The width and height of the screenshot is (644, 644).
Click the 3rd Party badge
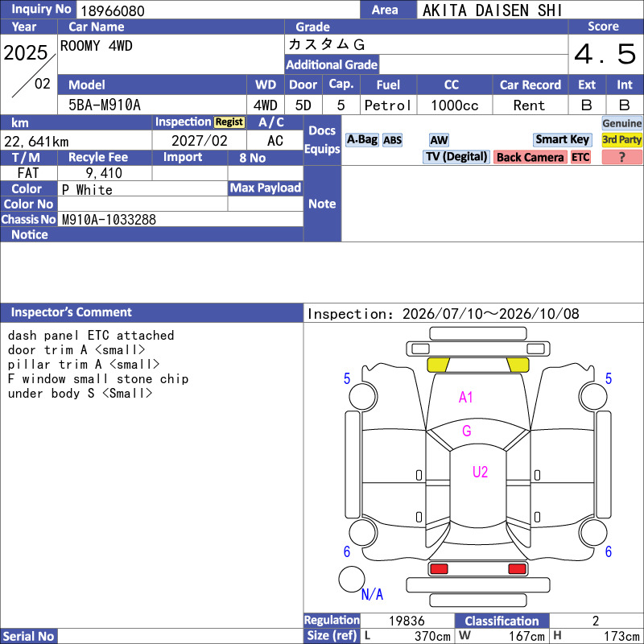pyautogui.click(x=621, y=139)
